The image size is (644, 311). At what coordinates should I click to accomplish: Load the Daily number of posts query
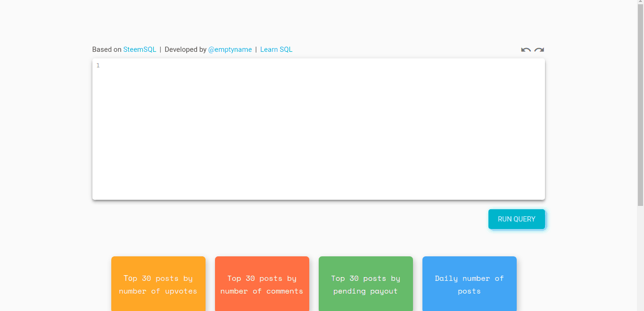pos(470,284)
